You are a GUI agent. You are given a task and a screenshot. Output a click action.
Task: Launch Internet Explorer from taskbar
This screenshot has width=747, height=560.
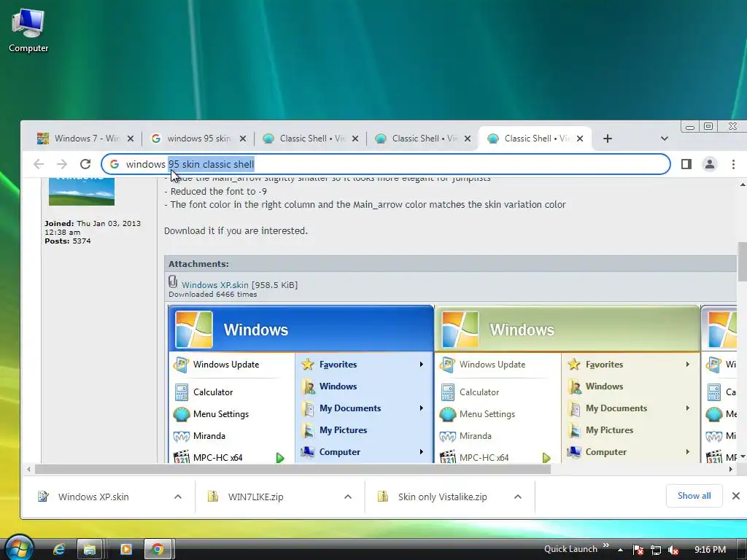[x=58, y=550]
